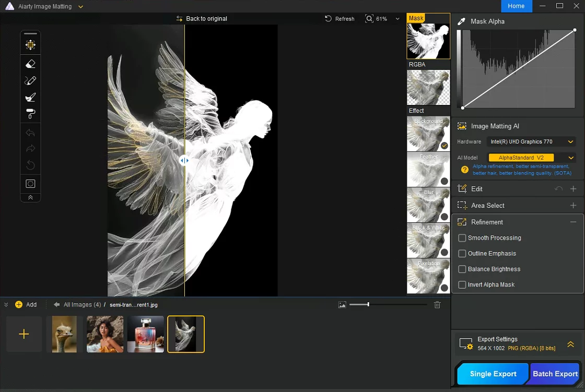Click the yellow help icon near AI Model
The height and width of the screenshot is (392, 585).
pyautogui.click(x=464, y=170)
